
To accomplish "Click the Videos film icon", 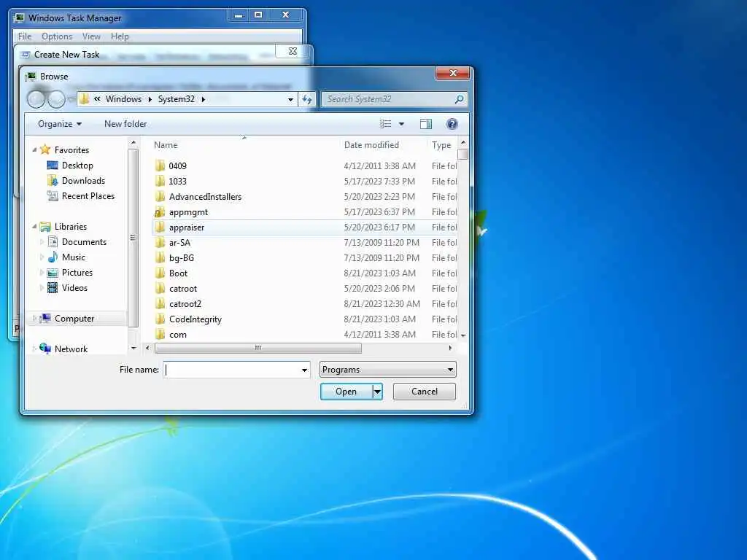I will [53, 287].
